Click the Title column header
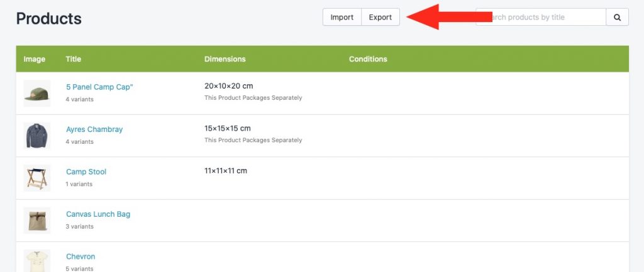 [x=73, y=59]
